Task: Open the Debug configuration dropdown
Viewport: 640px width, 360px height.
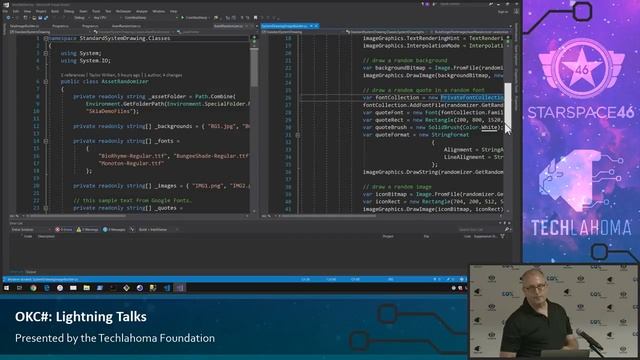Action: (x=81, y=18)
